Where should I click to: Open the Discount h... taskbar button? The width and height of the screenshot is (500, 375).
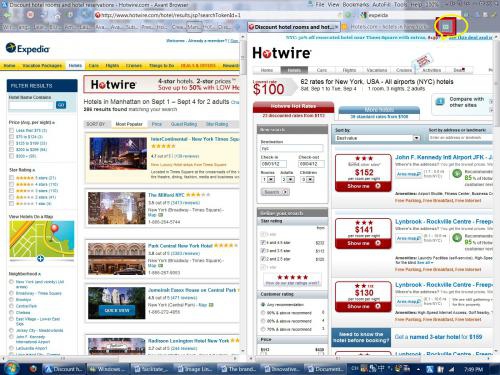64,369
